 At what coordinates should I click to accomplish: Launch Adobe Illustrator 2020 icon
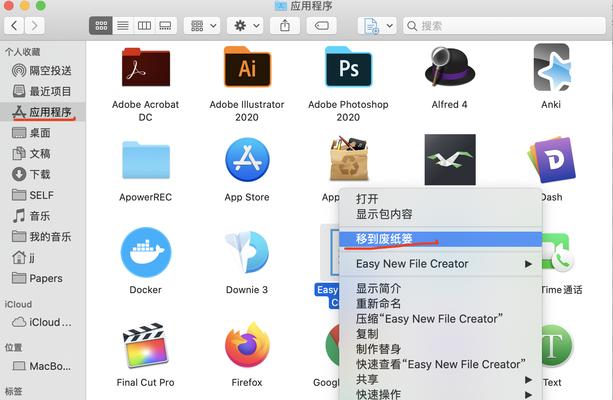click(x=247, y=67)
